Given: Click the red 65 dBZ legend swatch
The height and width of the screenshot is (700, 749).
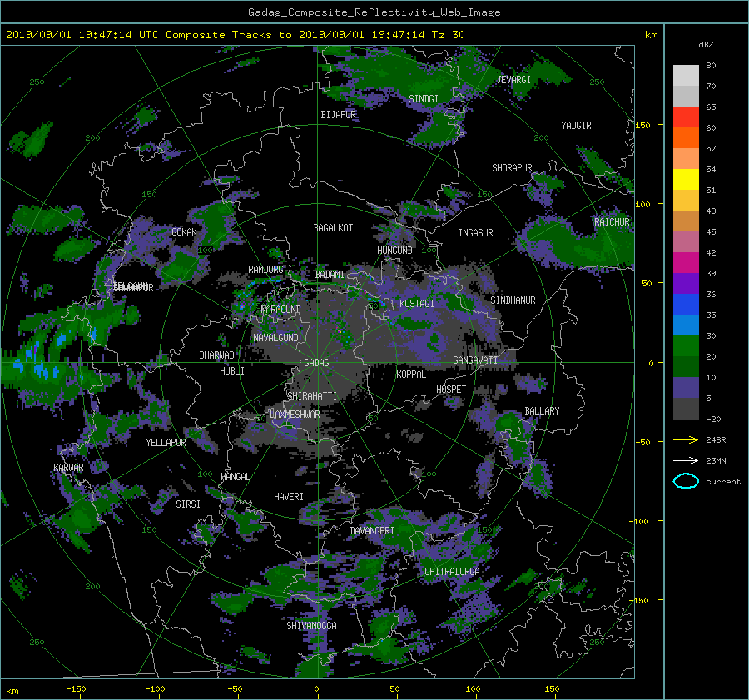Looking at the screenshot, I should [x=686, y=117].
